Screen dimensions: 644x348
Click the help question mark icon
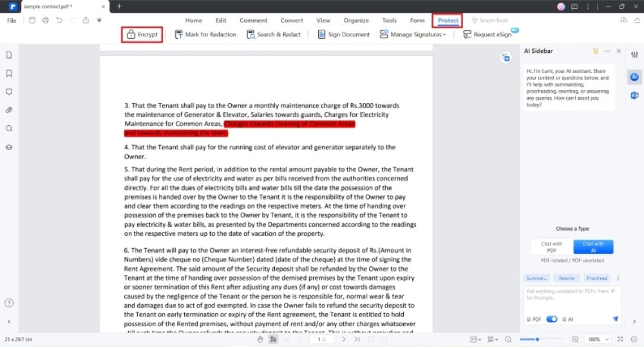pos(9,304)
